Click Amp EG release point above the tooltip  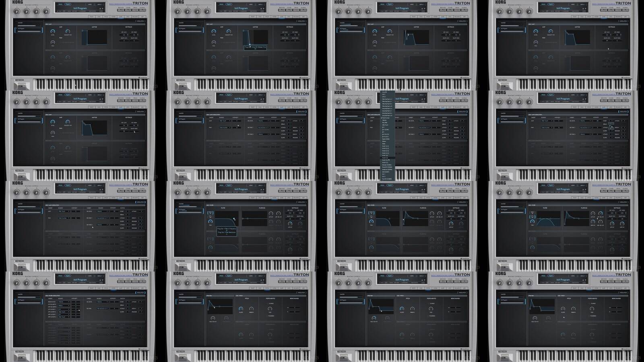pyautogui.click(x=250, y=44)
